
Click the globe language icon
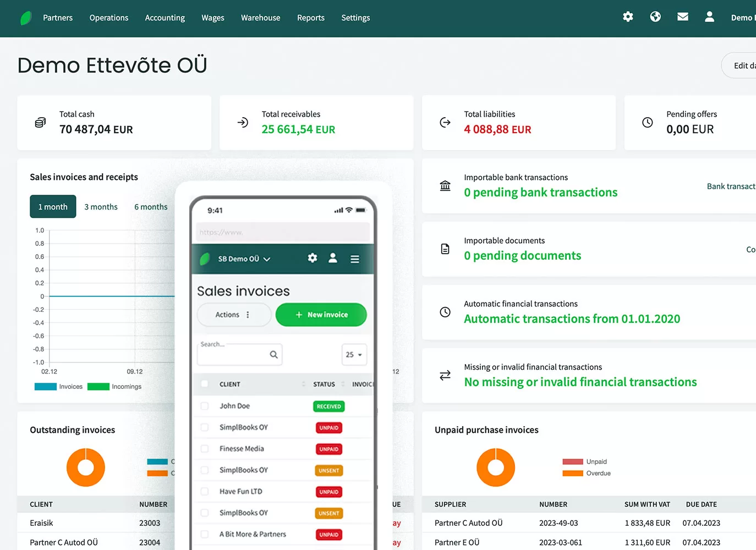(655, 17)
